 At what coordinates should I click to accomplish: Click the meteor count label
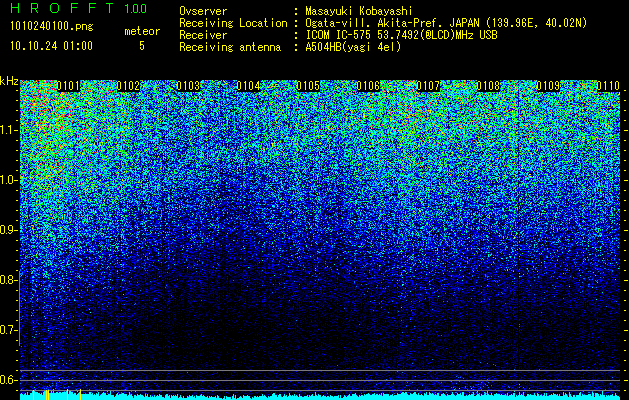pyautogui.click(x=142, y=31)
